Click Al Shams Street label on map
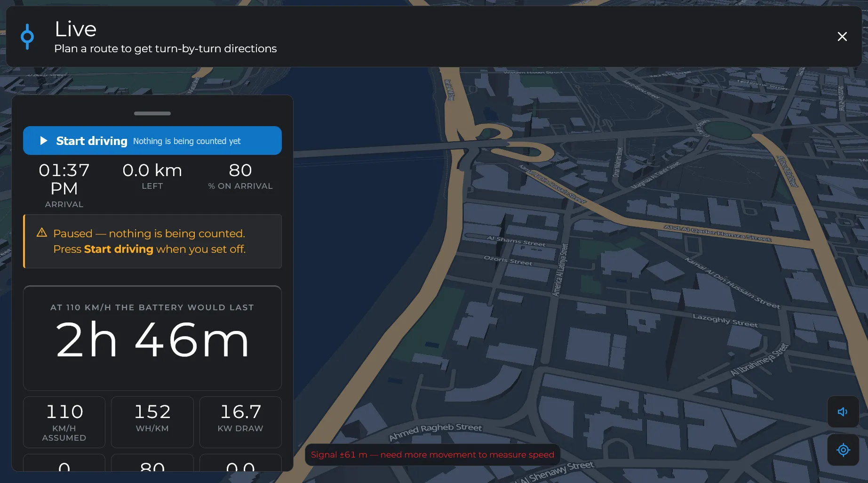This screenshot has height=483, width=868. 516,241
